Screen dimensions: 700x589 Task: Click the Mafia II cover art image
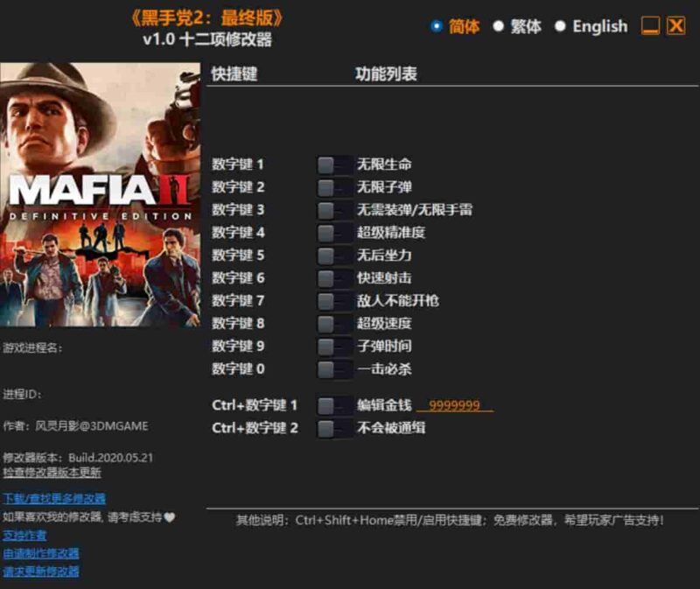point(100,194)
